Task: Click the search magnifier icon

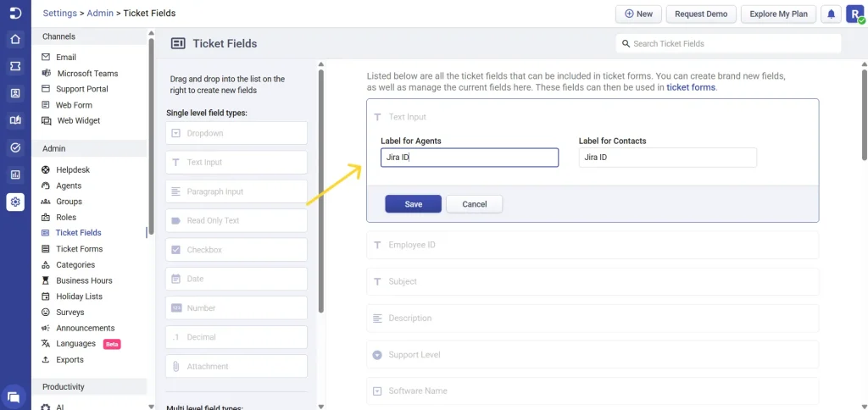Action: click(x=626, y=44)
